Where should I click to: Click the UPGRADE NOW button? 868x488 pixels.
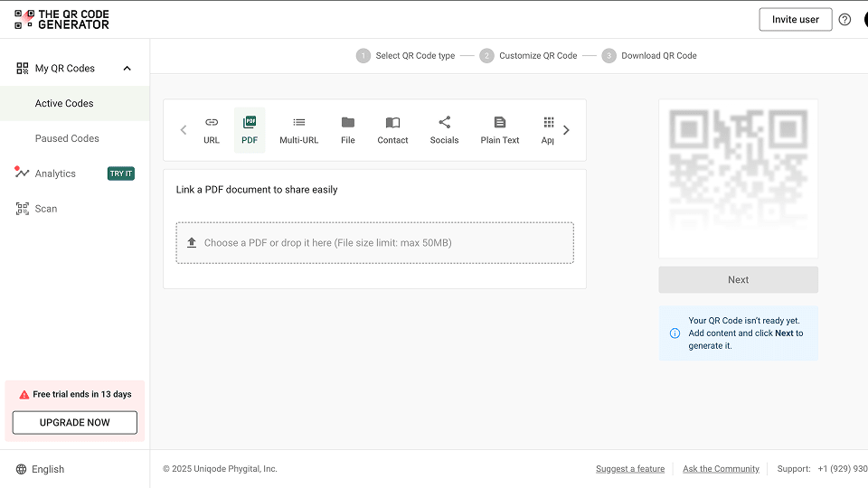(x=75, y=423)
